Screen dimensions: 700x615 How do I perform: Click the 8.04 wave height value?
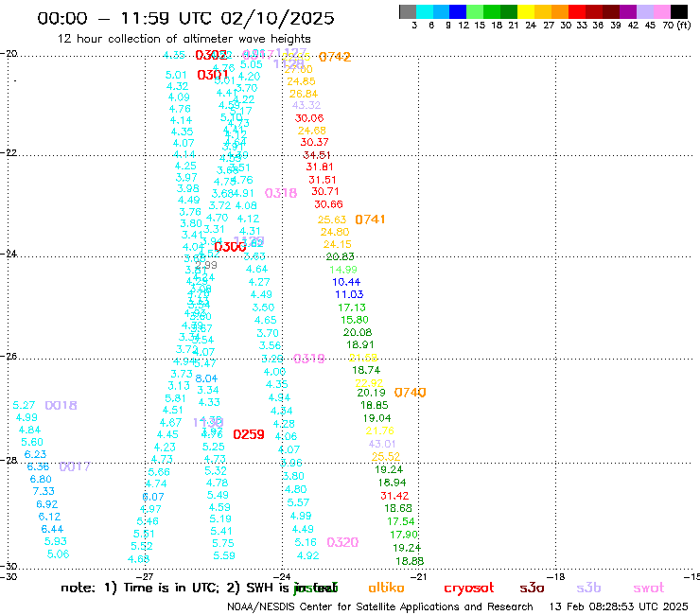(x=206, y=378)
